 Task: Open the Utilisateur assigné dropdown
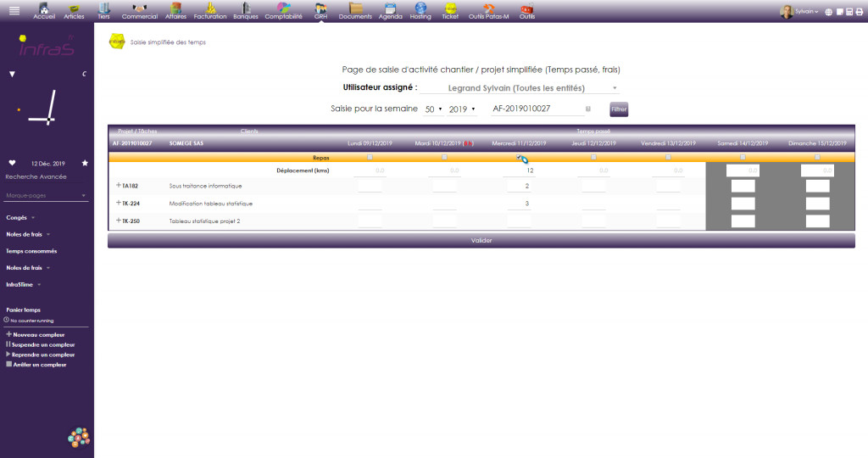[520, 88]
